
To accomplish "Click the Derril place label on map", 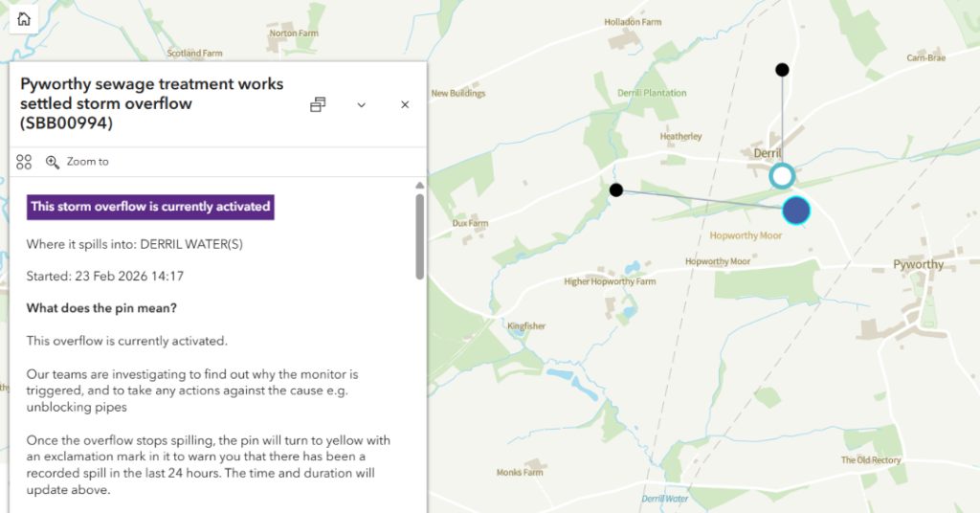I will click(768, 153).
